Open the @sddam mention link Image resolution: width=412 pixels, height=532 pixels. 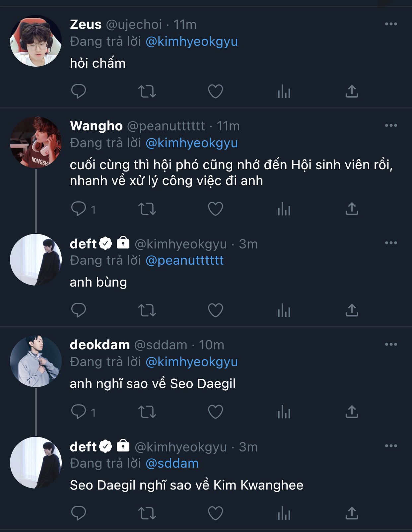[x=172, y=463]
